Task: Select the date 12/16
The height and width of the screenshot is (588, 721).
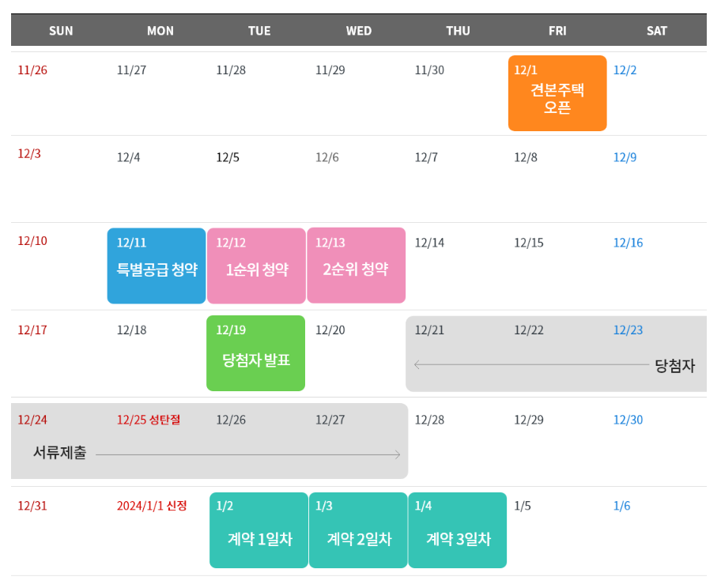Action: coord(629,243)
